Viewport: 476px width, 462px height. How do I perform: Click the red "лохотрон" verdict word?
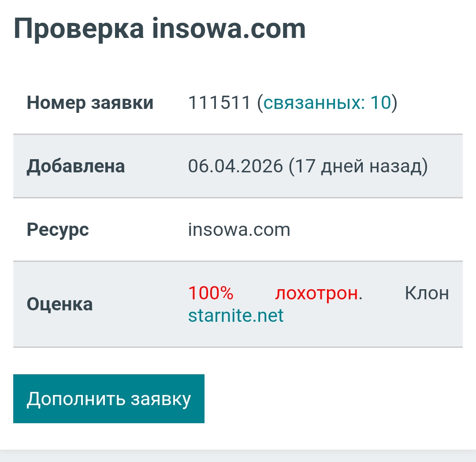tap(316, 293)
